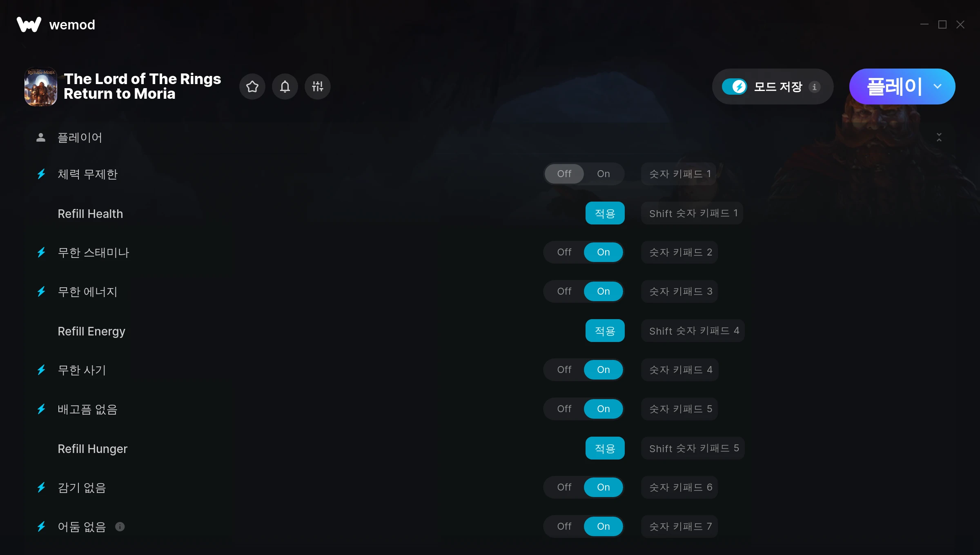Change the 숫자 키패드 2 hotkey binding
This screenshot has width=980, height=555.
tap(680, 252)
